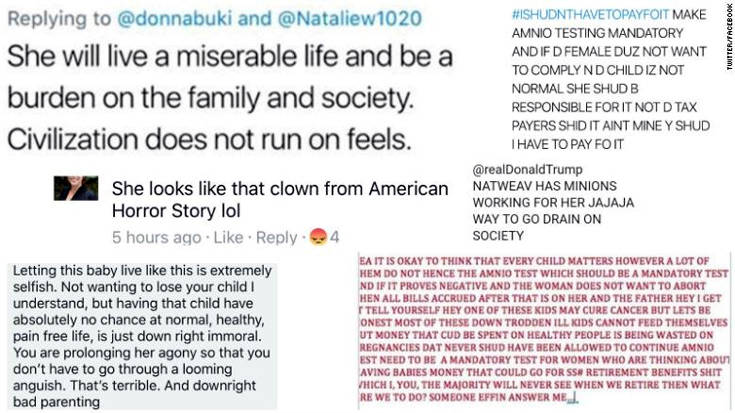
Task: Open the commenter's profile picture thumbnail
Action: tap(76, 188)
